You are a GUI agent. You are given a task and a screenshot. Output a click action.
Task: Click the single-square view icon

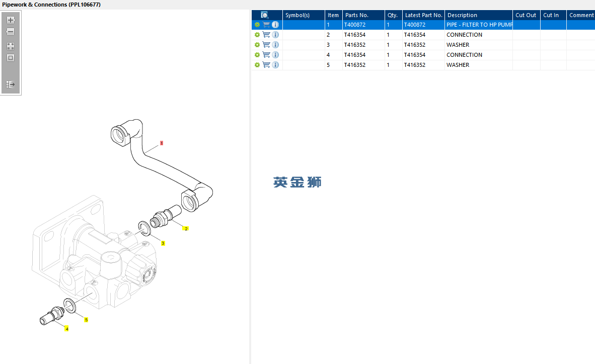click(x=11, y=58)
